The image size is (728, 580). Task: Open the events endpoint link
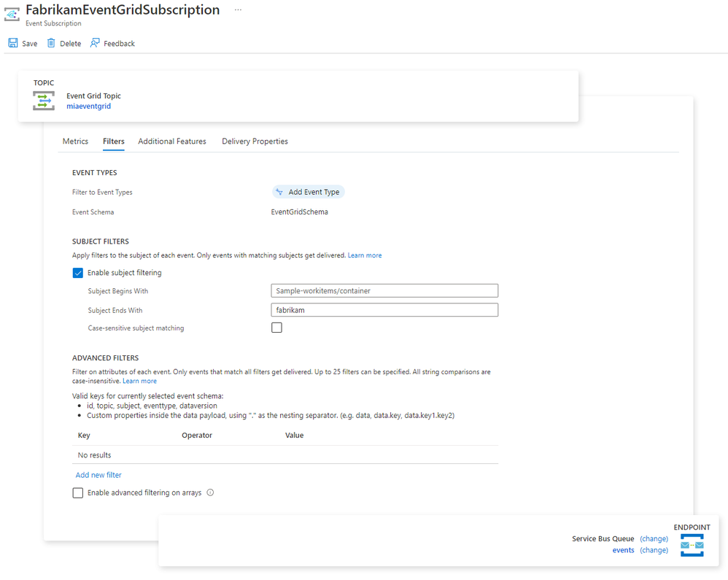coord(623,550)
